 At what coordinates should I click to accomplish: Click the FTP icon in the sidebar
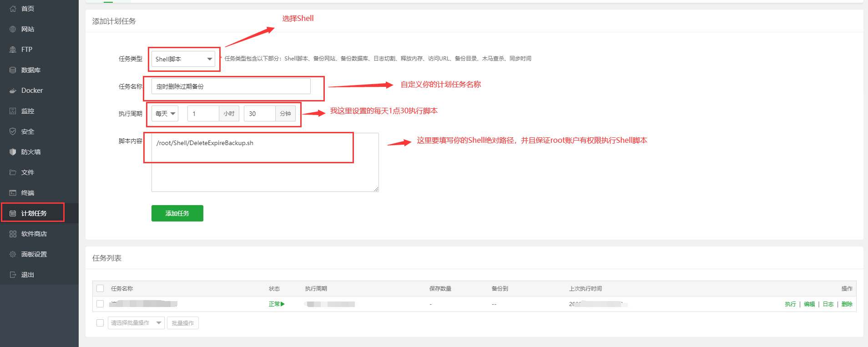pyautogui.click(x=13, y=50)
